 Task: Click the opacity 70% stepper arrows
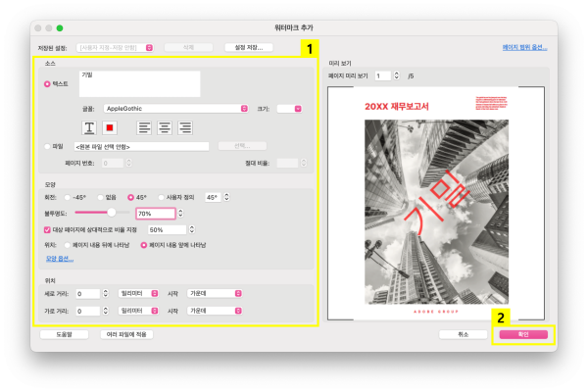(180, 214)
